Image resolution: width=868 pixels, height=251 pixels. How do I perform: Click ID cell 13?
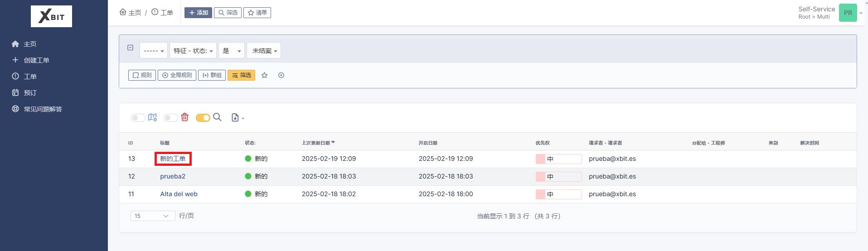[131, 159]
